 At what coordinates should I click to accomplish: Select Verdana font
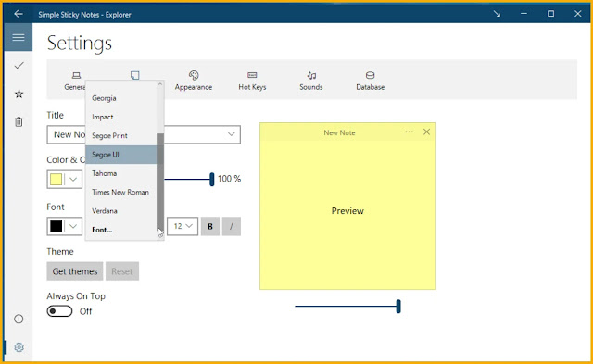click(121, 211)
